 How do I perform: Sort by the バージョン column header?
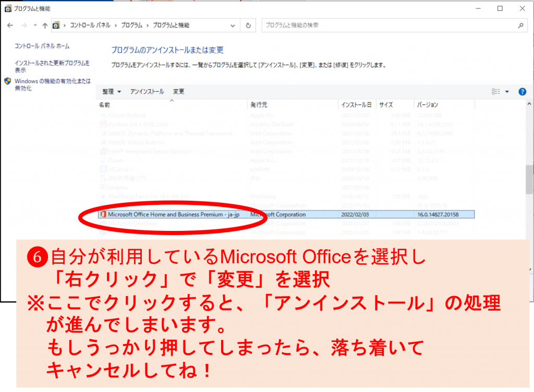tap(444, 105)
